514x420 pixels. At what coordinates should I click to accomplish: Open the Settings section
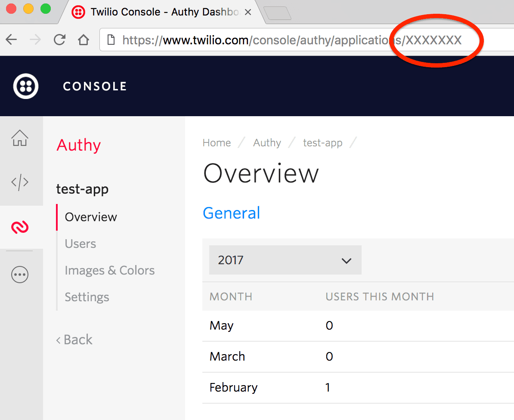pyautogui.click(x=87, y=297)
